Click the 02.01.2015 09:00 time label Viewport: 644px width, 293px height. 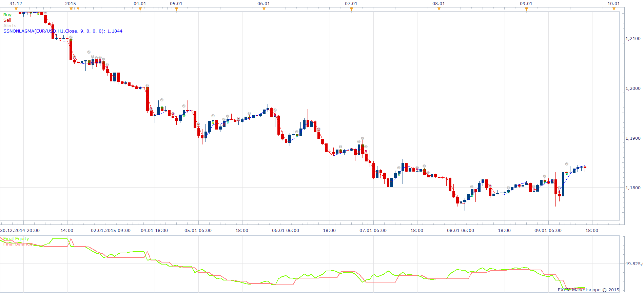click(x=111, y=231)
